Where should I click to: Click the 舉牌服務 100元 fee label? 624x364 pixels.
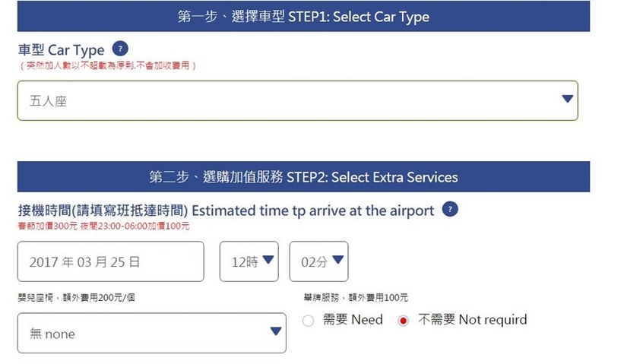point(355,297)
